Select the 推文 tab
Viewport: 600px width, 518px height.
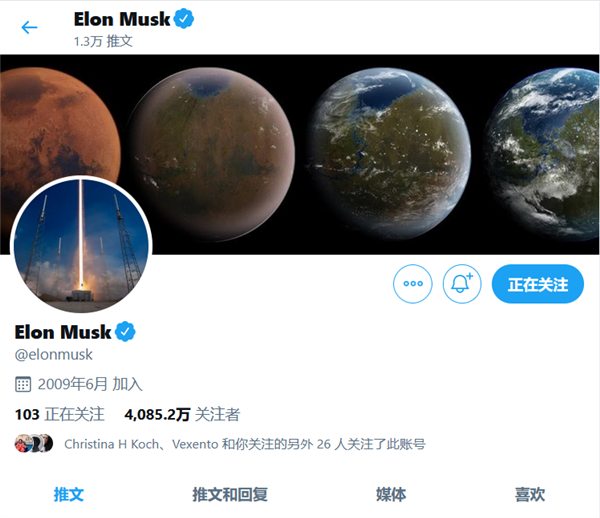point(69,494)
